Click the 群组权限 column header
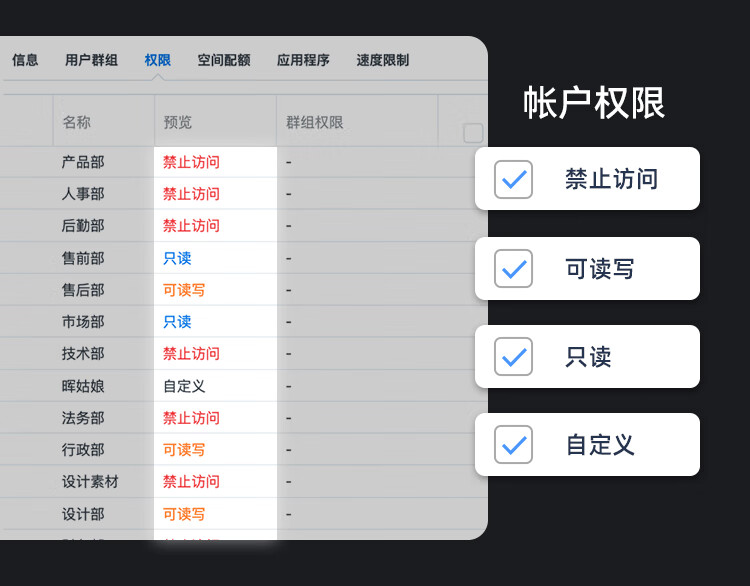750x586 pixels. (x=314, y=123)
